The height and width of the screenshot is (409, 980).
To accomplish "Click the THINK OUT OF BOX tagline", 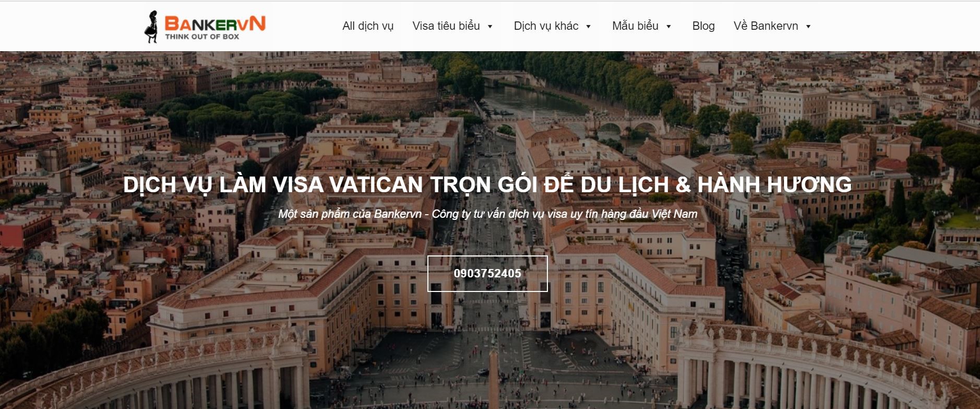I will point(202,37).
